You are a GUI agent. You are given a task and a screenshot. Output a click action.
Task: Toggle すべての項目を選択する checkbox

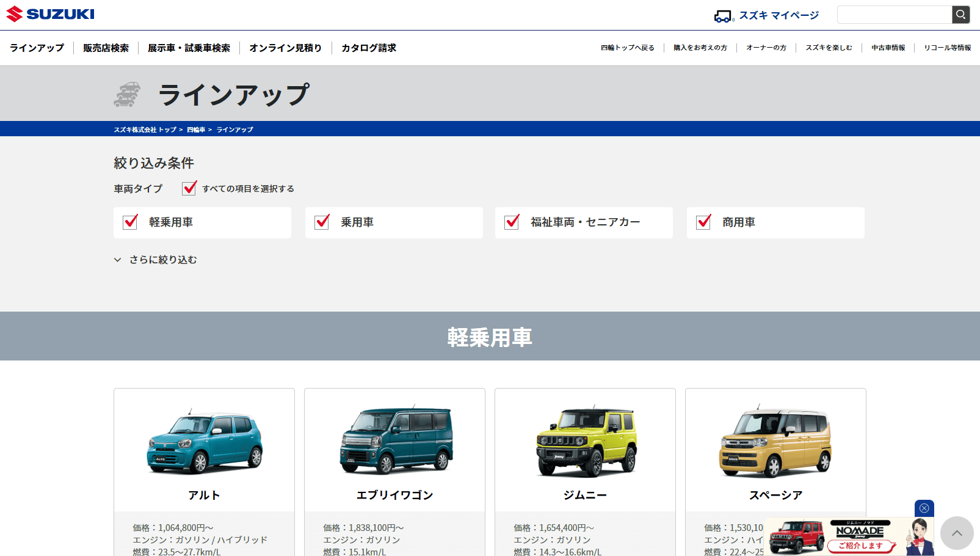click(x=189, y=188)
